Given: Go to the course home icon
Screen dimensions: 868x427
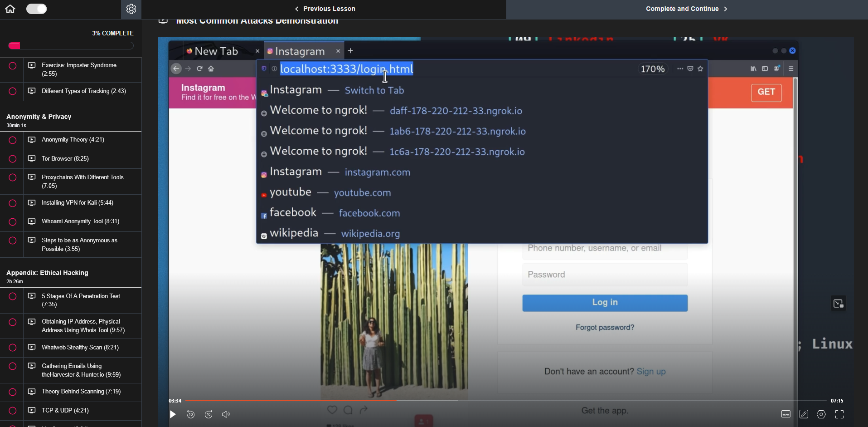Looking at the screenshot, I should (x=10, y=9).
